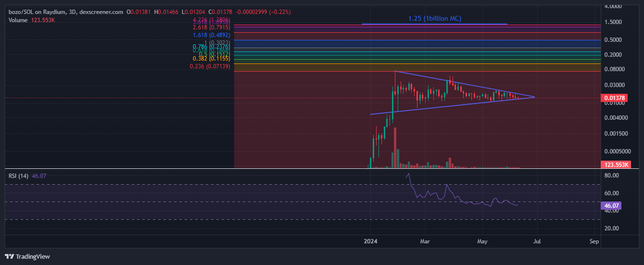The width and height of the screenshot is (644, 265).
Task: Click the 4.0000 price axis label
Action: pos(613,6)
